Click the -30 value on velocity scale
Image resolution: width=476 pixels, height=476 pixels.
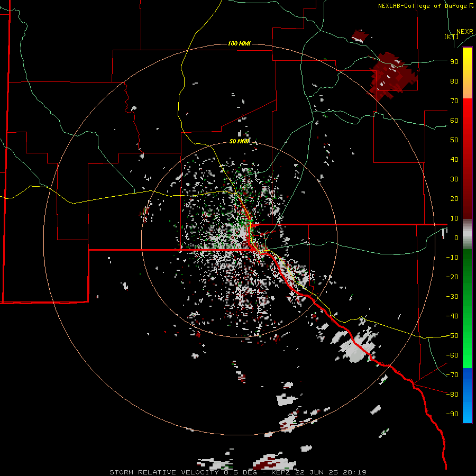[x=452, y=297]
